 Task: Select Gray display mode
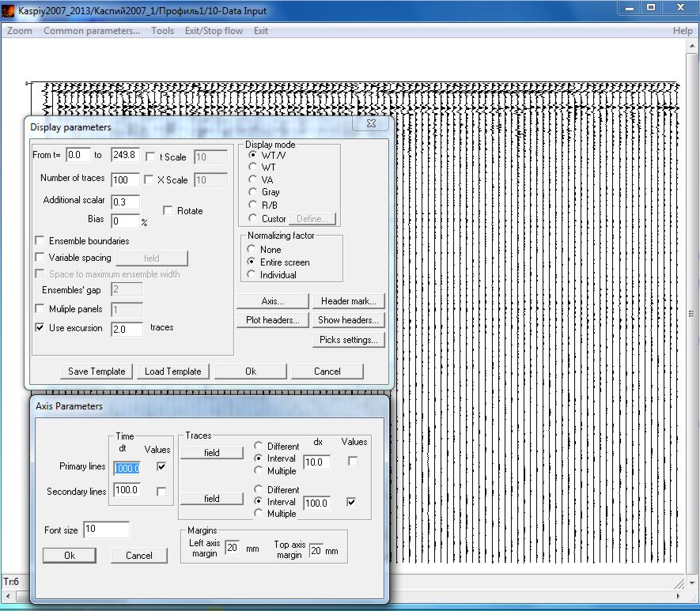click(252, 192)
